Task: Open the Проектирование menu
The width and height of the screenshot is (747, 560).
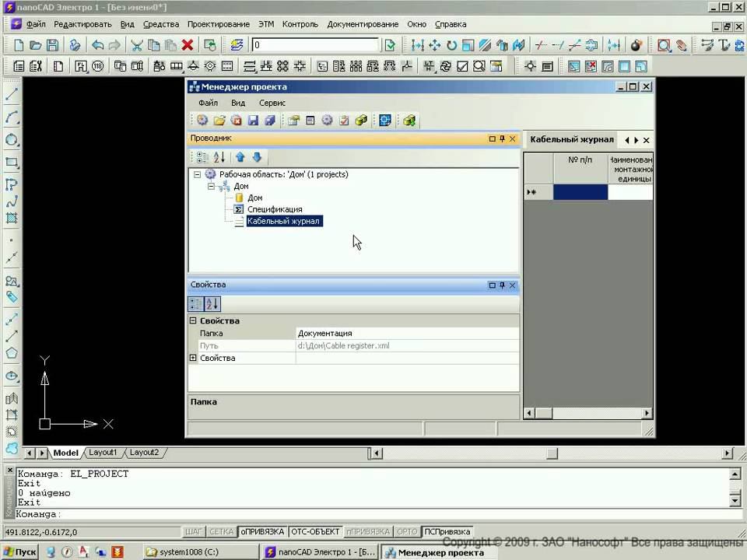Action: (218, 24)
